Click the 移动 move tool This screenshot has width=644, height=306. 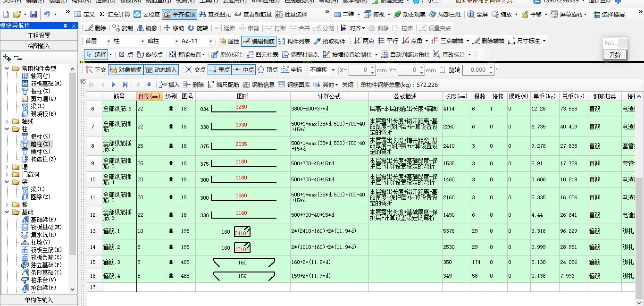coord(174,28)
